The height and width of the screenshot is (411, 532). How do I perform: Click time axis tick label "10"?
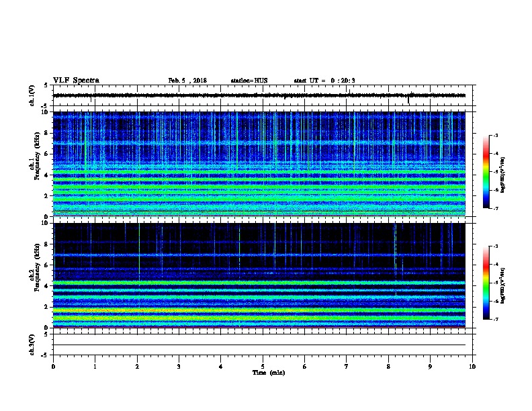(472, 366)
